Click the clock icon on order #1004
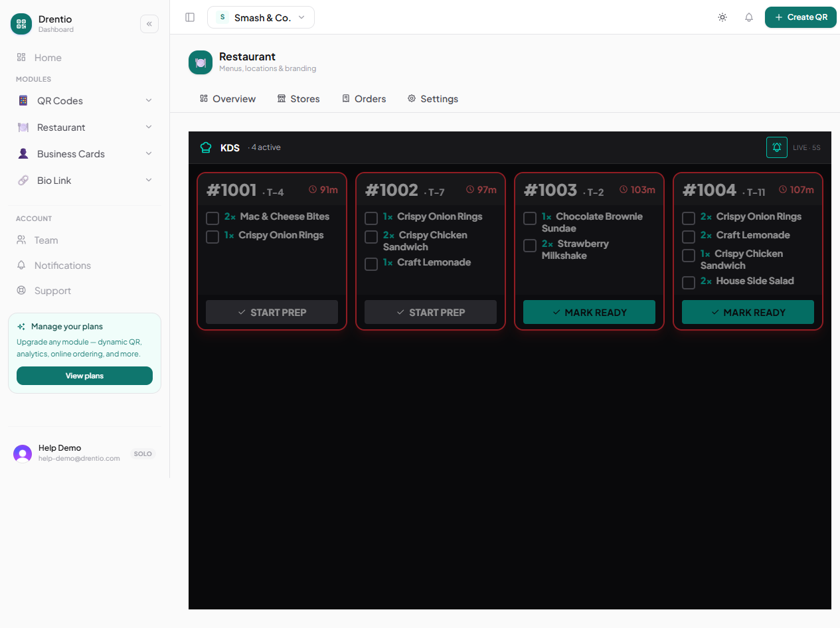Viewport: 840px width, 628px height. 783,190
